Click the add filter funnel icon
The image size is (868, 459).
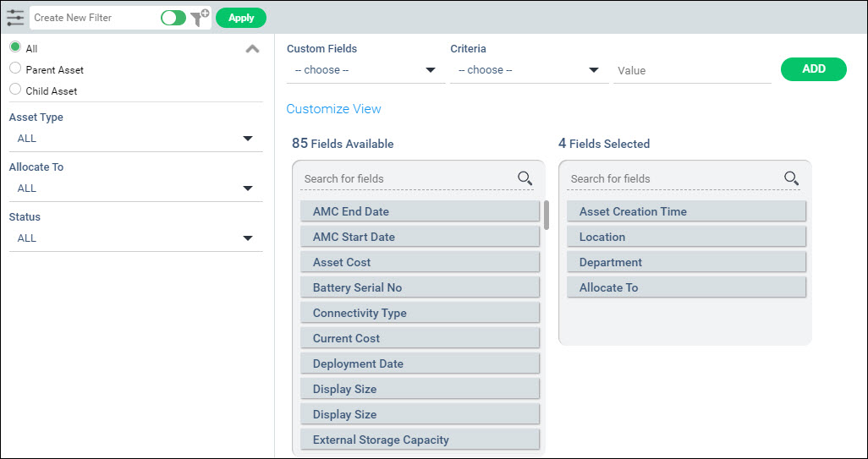(x=200, y=18)
